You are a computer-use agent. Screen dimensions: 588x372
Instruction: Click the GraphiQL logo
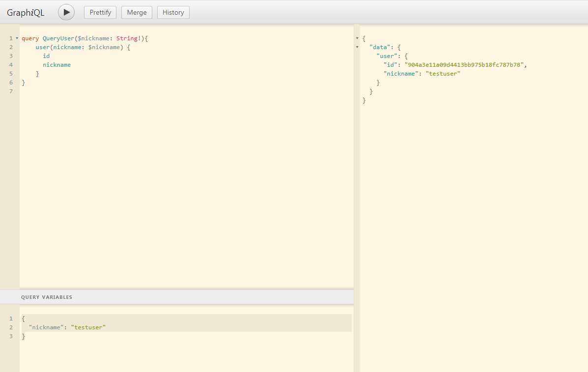click(25, 12)
